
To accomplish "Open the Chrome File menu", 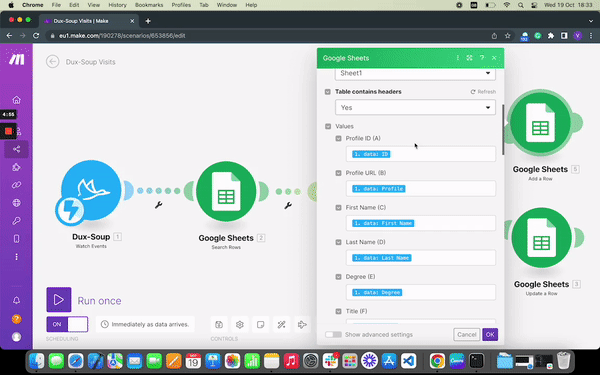I will tap(56, 5).
